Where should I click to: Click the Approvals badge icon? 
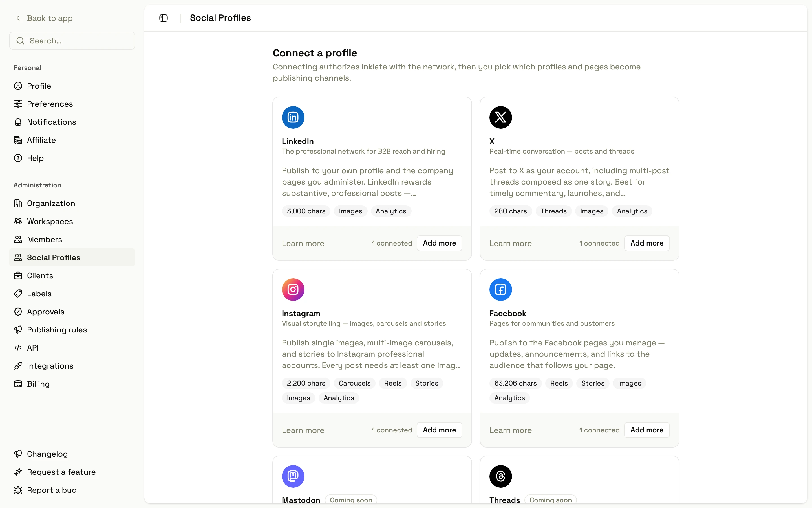click(18, 312)
